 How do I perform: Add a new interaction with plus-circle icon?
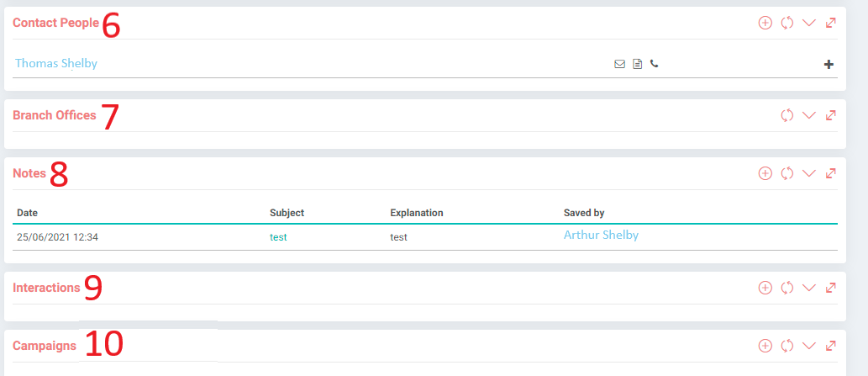765,288
